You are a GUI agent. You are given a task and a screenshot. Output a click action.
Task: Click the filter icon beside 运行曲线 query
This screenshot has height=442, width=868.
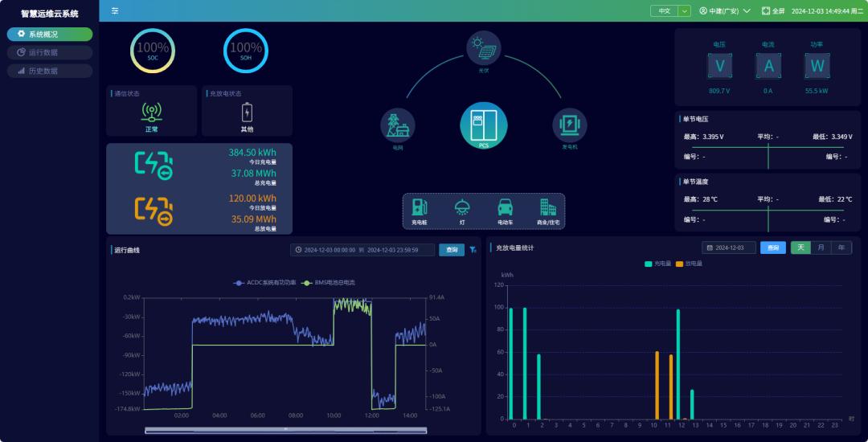[x=473, y=250]
